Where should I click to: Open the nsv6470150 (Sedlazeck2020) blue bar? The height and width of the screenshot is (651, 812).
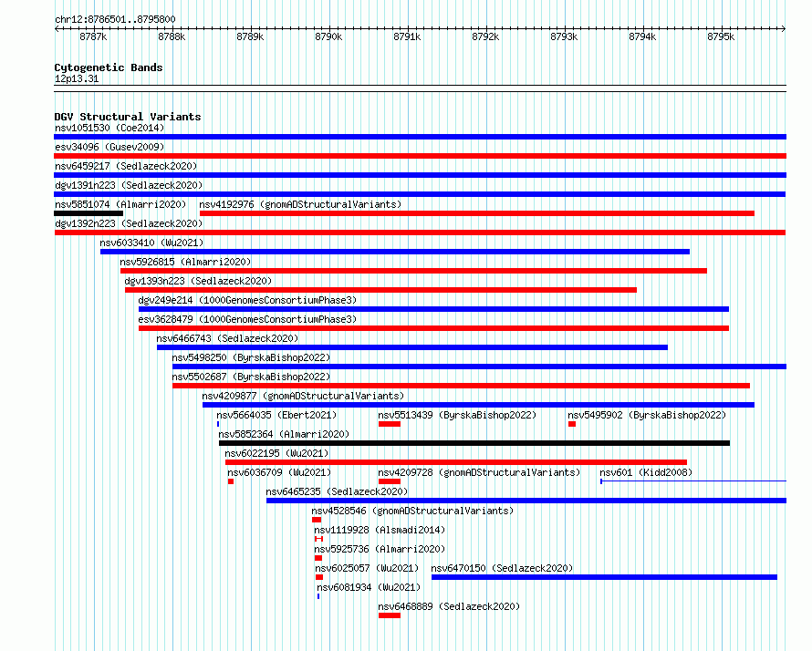click(x=604, y=577)
